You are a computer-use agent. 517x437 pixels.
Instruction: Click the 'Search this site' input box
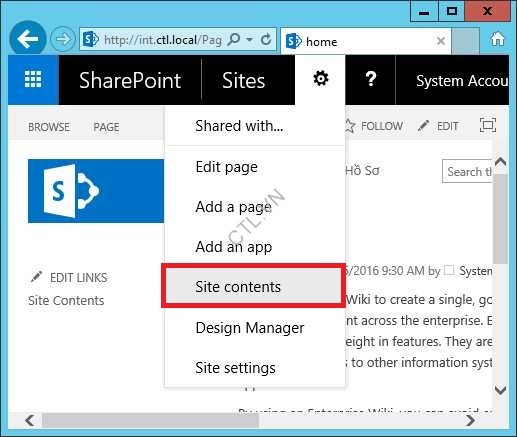467,171
